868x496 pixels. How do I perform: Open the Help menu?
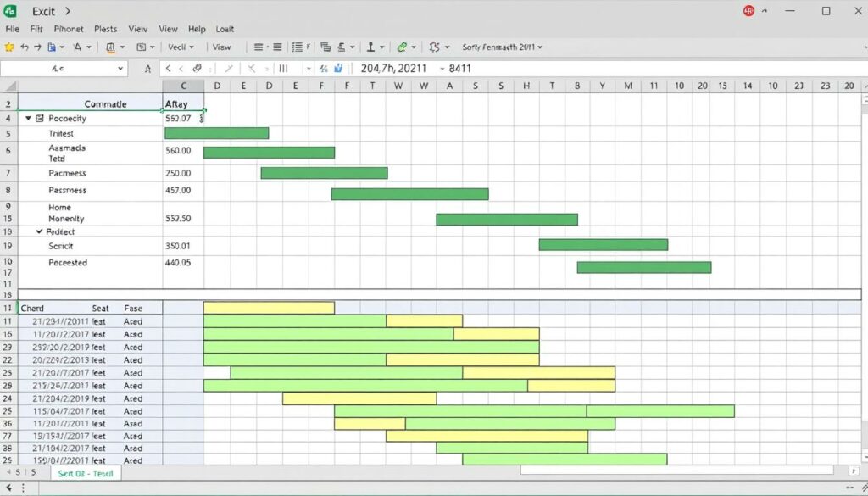197,29
